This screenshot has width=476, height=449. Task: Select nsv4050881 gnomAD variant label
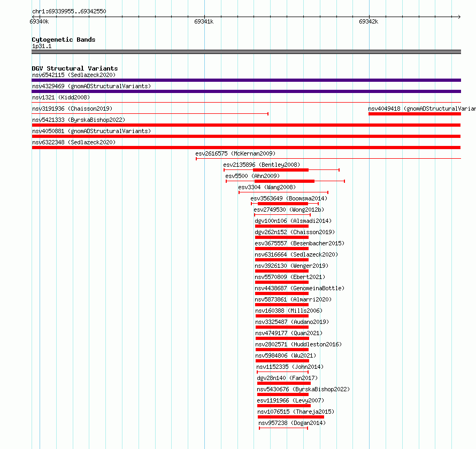pos(91,131)
